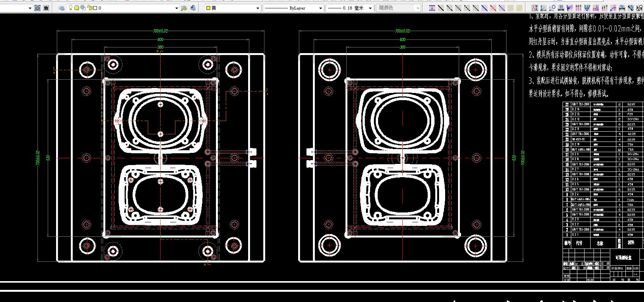644x302 pixels.
Task: Click the circle with angle icon
Action: pyautogui.click(x=552, y=8)
